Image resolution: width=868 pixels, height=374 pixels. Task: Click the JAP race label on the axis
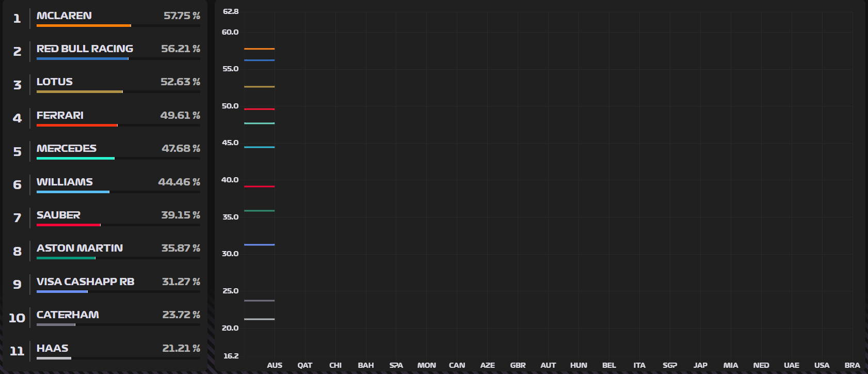700,365
